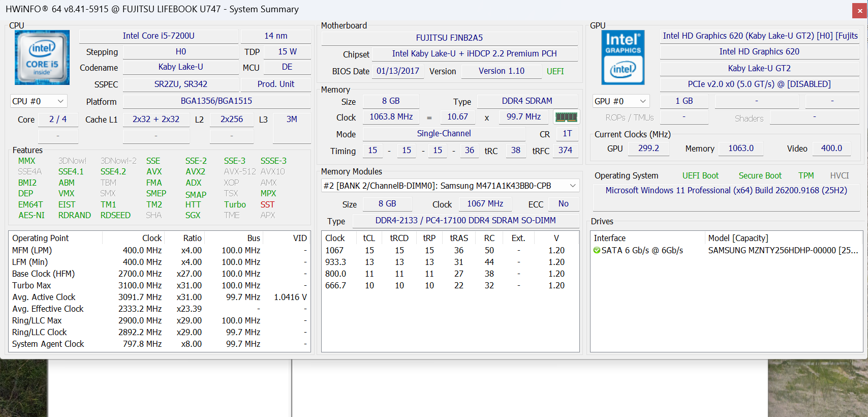
Task: Click the UEFI Boot status label
Action: click(x=700, y=175)
